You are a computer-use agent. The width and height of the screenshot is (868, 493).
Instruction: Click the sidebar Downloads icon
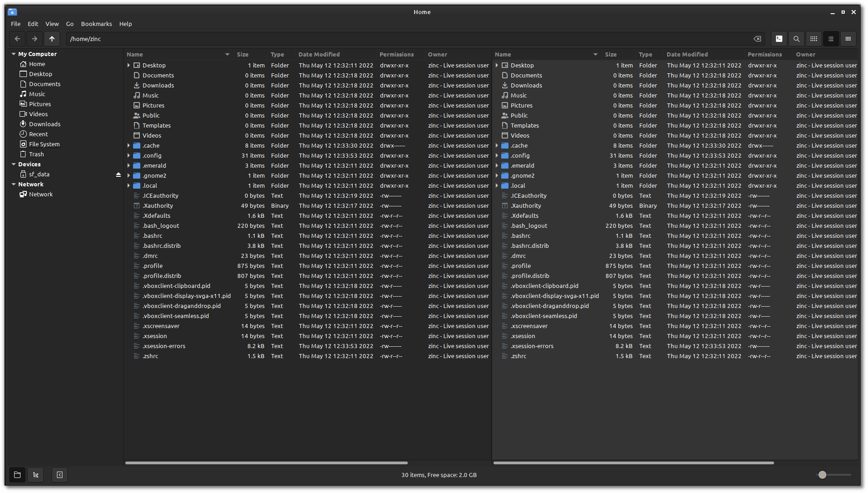click(23, 124)
